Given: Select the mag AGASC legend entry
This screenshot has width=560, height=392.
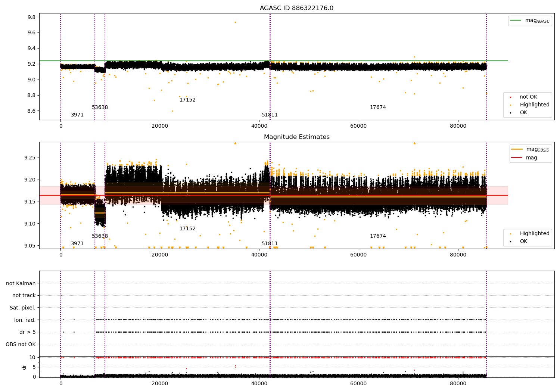Looking at the screenshot, I should coord(530,21).
